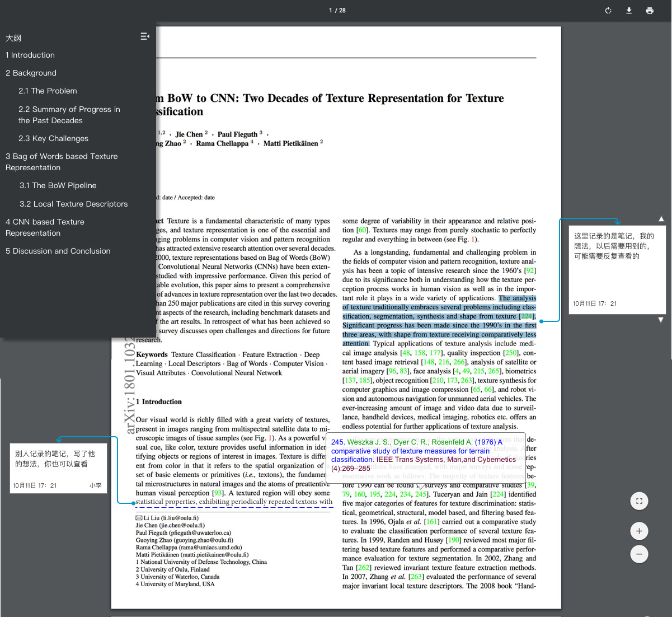Print the PDF document

click(650, 11)
